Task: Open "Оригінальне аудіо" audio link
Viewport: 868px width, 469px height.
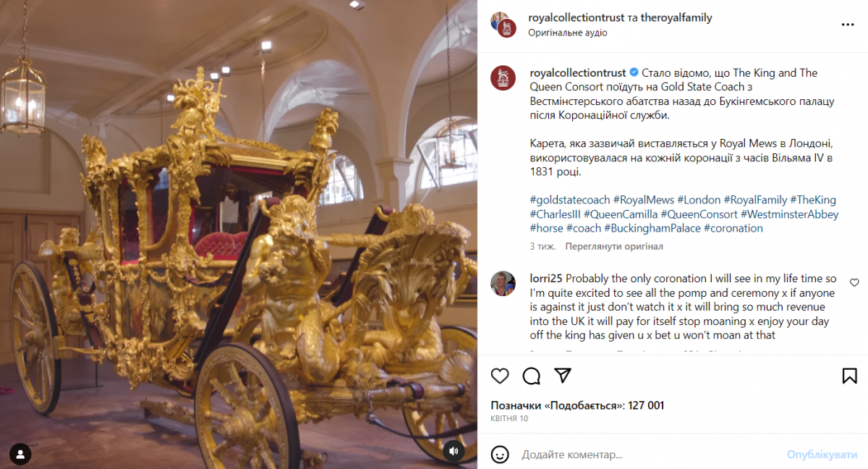Action: [568, 33]
